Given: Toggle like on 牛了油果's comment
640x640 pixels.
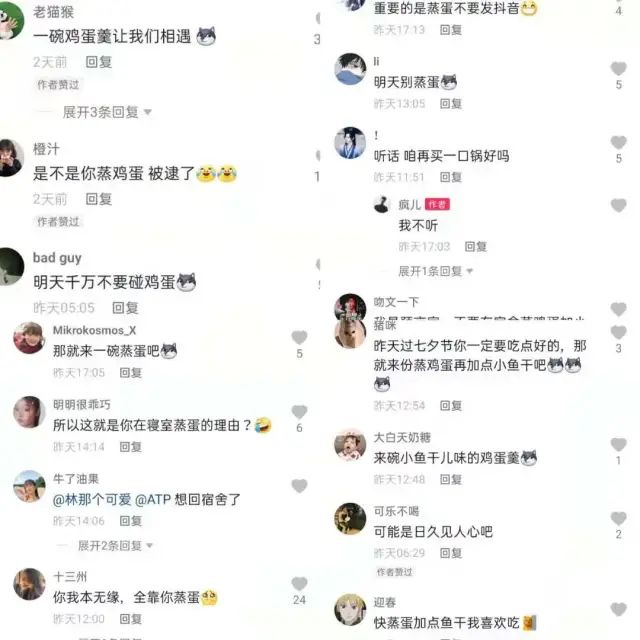Looking at the screenshot, I should [x=299, y=486].
